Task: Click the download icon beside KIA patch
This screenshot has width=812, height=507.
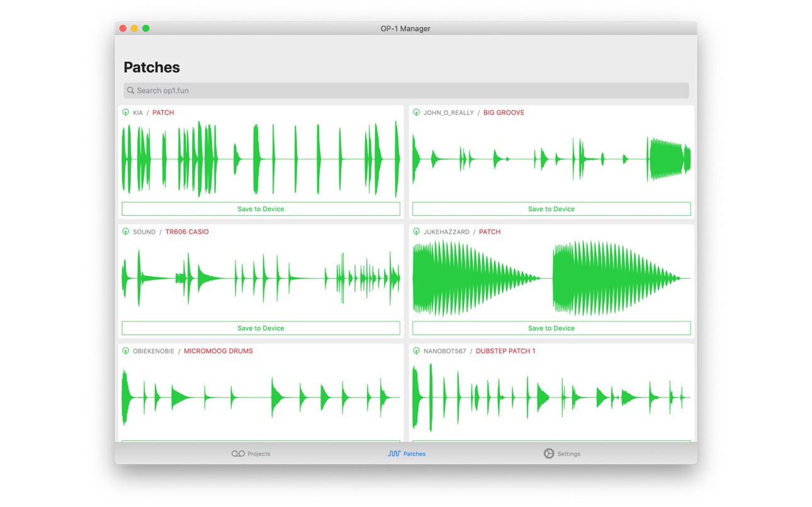Action: tap(125, 113)
